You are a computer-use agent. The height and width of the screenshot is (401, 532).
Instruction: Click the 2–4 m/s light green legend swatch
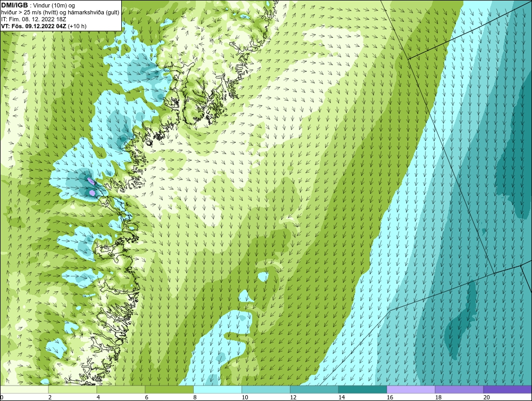[x=72, y=389]
